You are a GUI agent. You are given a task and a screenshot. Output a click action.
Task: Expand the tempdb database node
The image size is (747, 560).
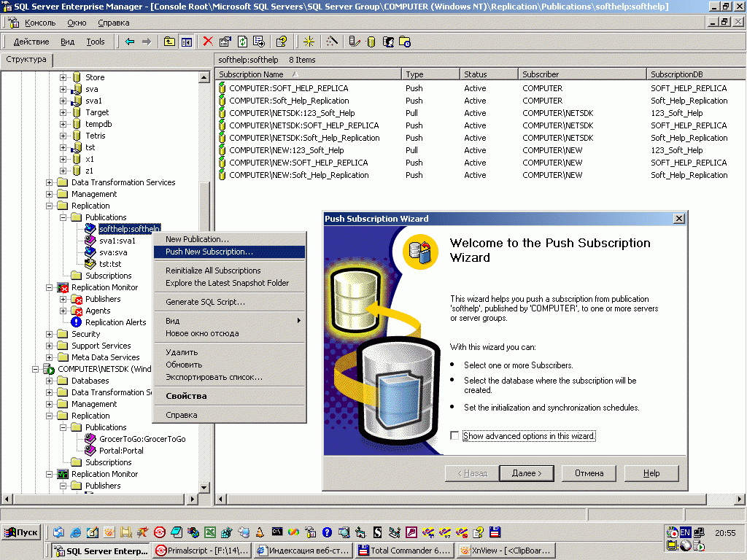tap(63, 124)
